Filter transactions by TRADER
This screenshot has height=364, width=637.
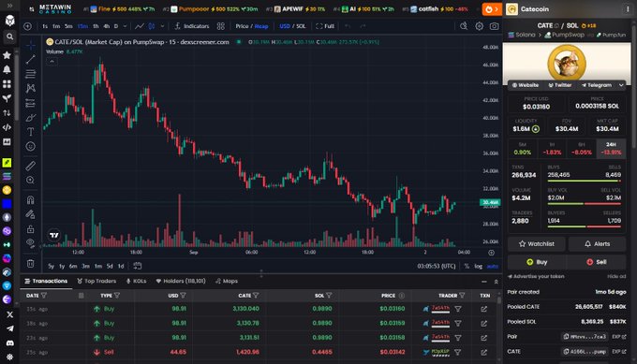click(x=462, y=296)
